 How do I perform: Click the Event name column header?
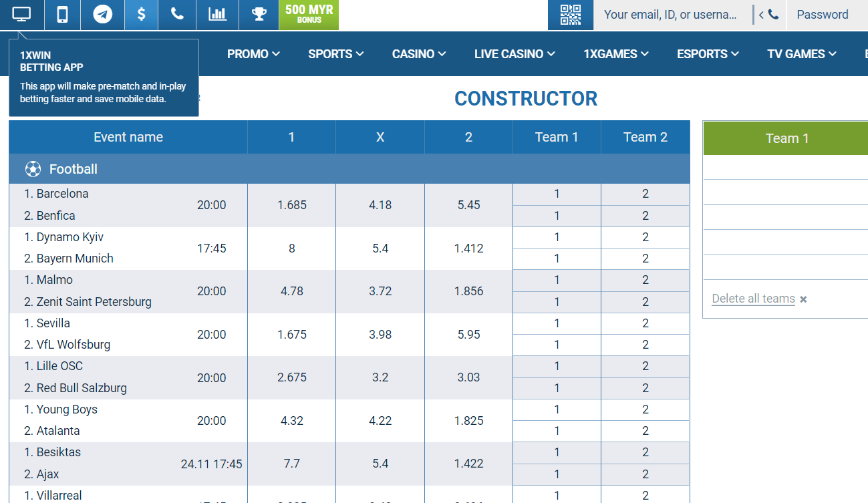[x=128, y=137]
